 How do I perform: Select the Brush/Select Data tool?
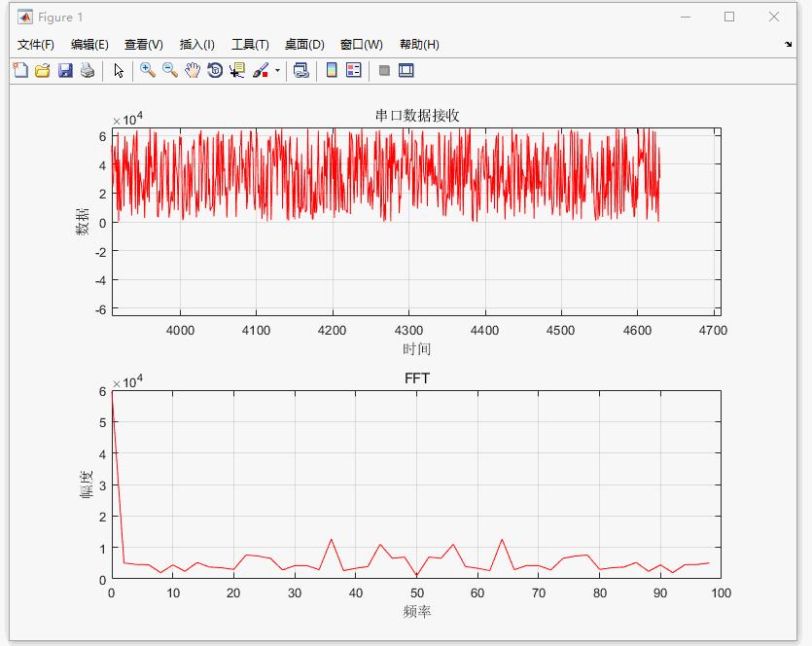click(x=260, y=70)
